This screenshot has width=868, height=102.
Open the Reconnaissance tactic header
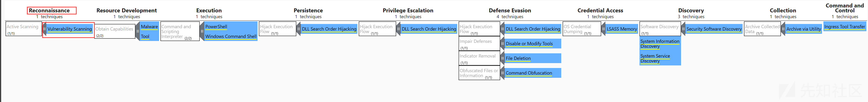pyautogui.click(x=49, y=10)
